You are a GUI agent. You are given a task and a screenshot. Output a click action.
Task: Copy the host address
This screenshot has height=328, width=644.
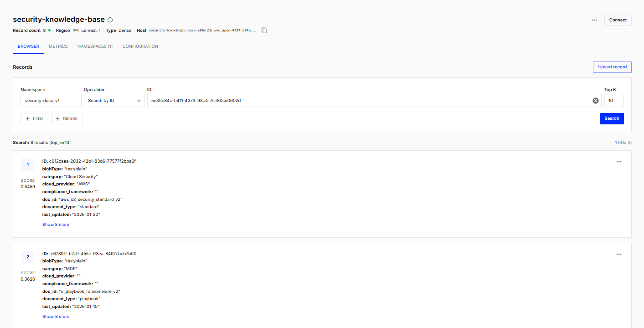point(264,31)
